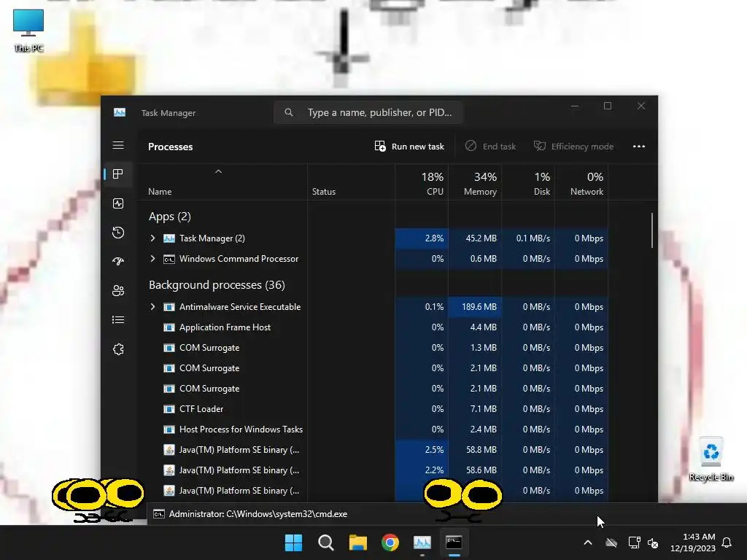Expand the Task Manager (2) process group

[152, 238]
